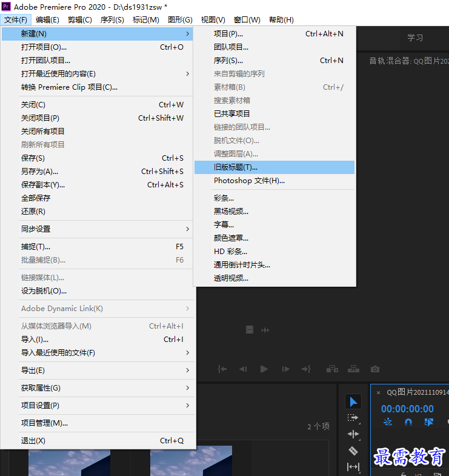
Task: Expand the 项目设置(P) submenu
Action: (x=97, y=406)
